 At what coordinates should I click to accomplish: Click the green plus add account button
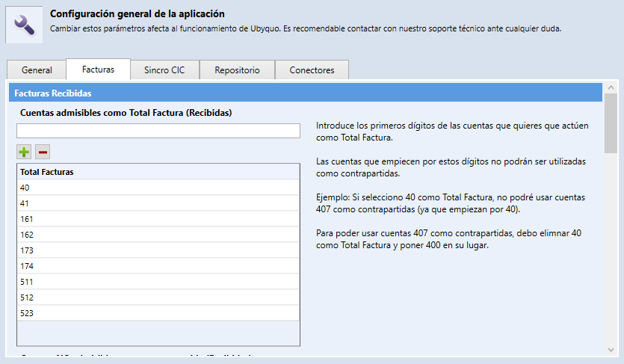tap(24, 152)
